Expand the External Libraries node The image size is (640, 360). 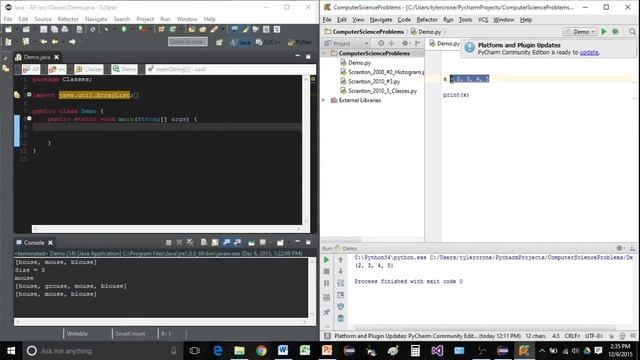(324, 100)
